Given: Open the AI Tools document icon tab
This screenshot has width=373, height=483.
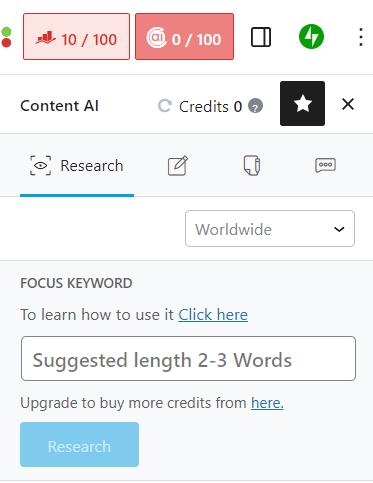Looking at the screenshot, I should click(x=252, y=165).
